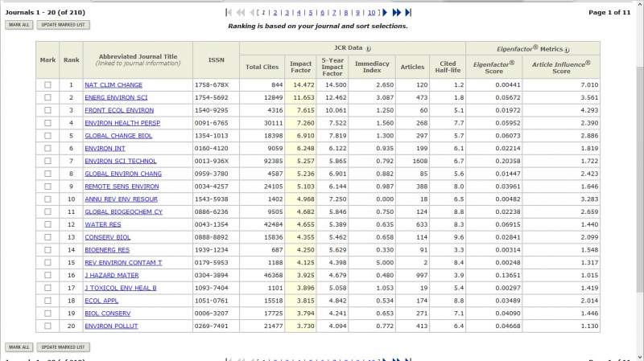The height and width of the screenshot is (361, 644).
Task: Mark checkbox for FRONT ECOL ENVIRON
Action: pos(47,110)
